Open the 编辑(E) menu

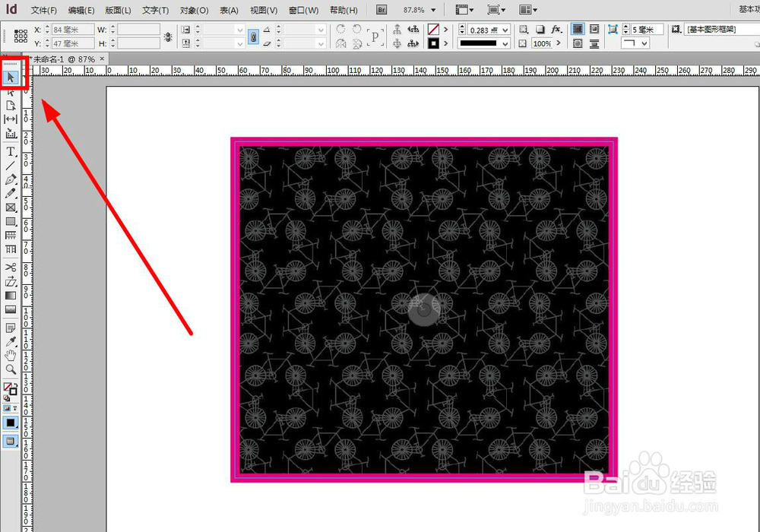click(81, 10)
